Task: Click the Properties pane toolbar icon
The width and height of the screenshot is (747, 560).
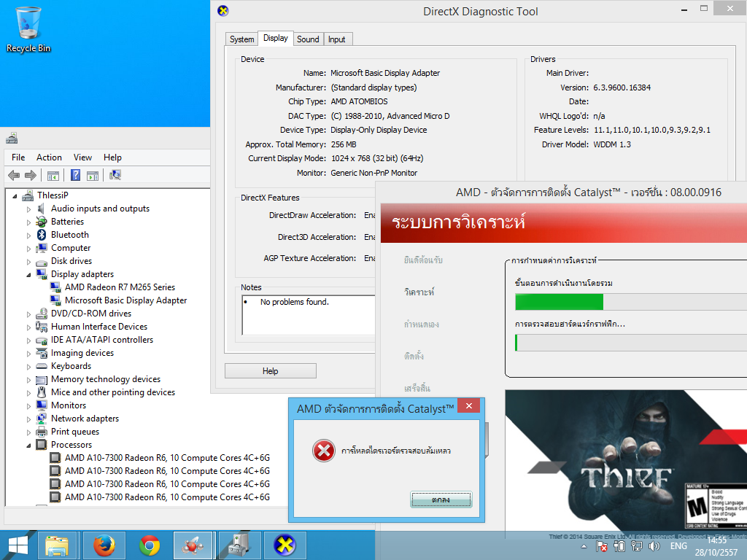Action: [93, 175]
